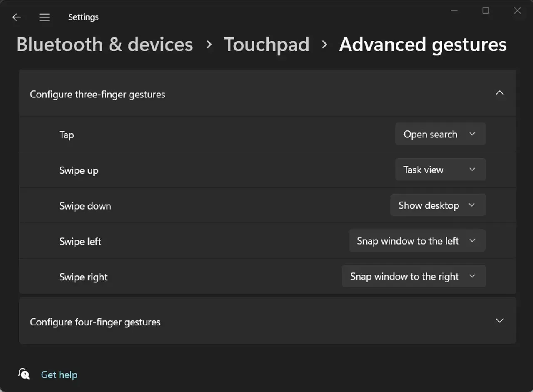Select the Advanced gestures breadcrumb heading
The width and height of the screenshot is (533, 392).
point(423,44)
